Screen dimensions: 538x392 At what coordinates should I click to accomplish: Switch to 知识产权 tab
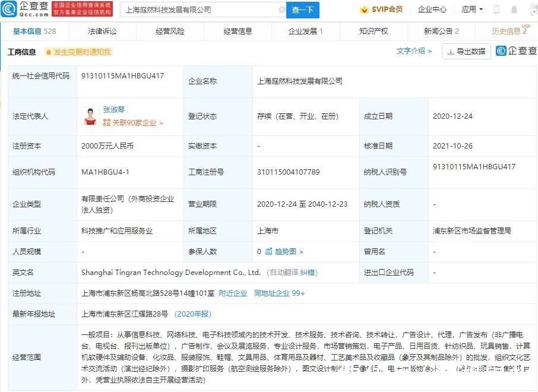point(374,31)
